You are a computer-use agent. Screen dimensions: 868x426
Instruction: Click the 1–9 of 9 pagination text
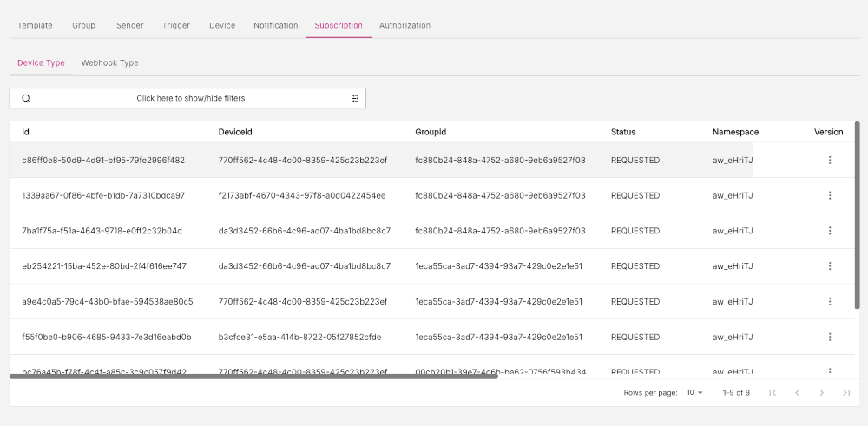click(736, 393)
